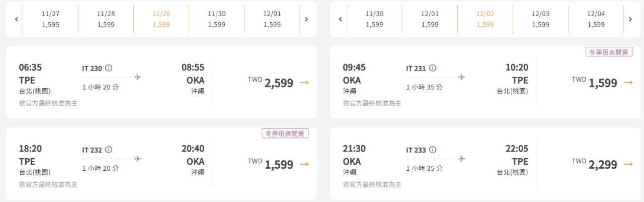
Task: Switch return date to 12/03
Action: click(x=540, y=19)
